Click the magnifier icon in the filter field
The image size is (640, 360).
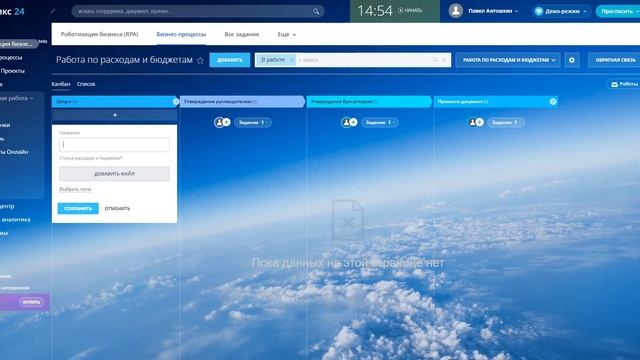pos(435,60)
